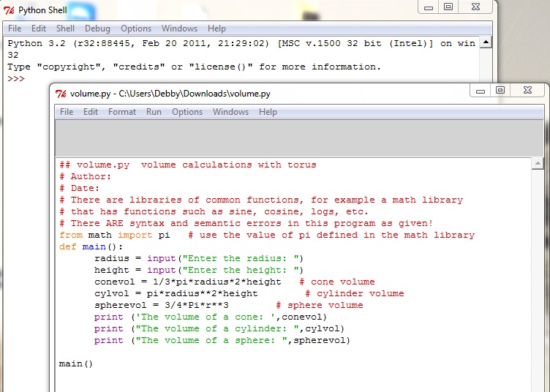Click the >>> prompt in Python Shell
The image size is (550, 392).
16,78
